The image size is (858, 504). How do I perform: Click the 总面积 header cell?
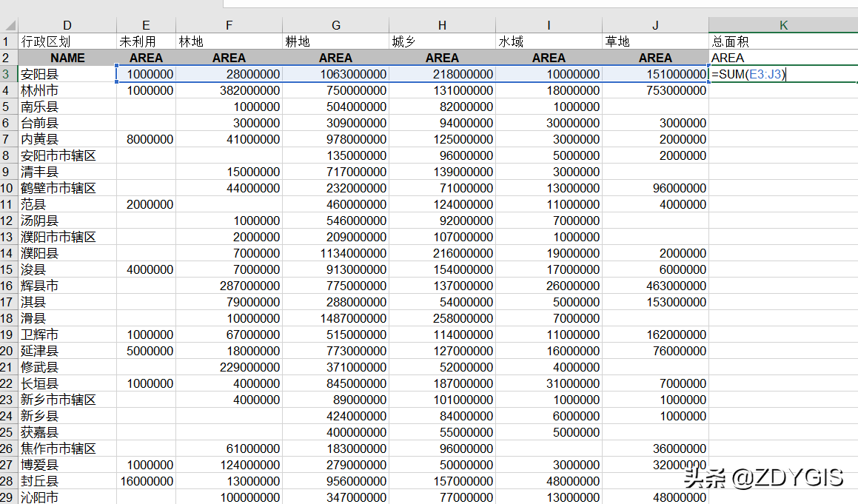tap(783, 41)
